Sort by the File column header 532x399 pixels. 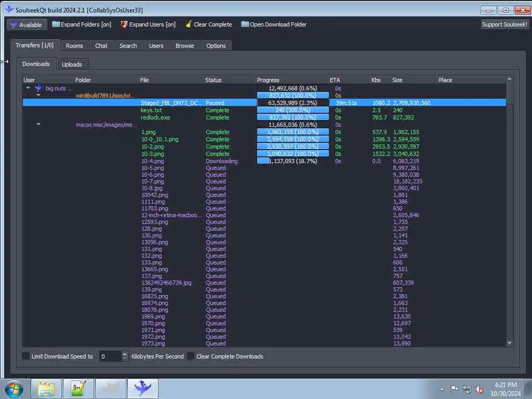pos(171,80)
